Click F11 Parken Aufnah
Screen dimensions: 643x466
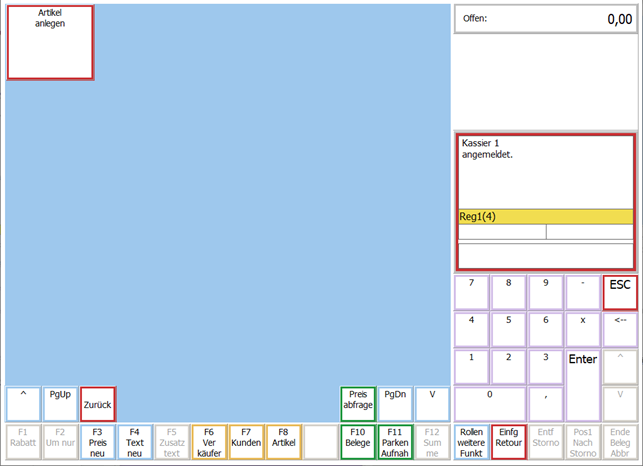pyautogui.click(x=395, y=442)
